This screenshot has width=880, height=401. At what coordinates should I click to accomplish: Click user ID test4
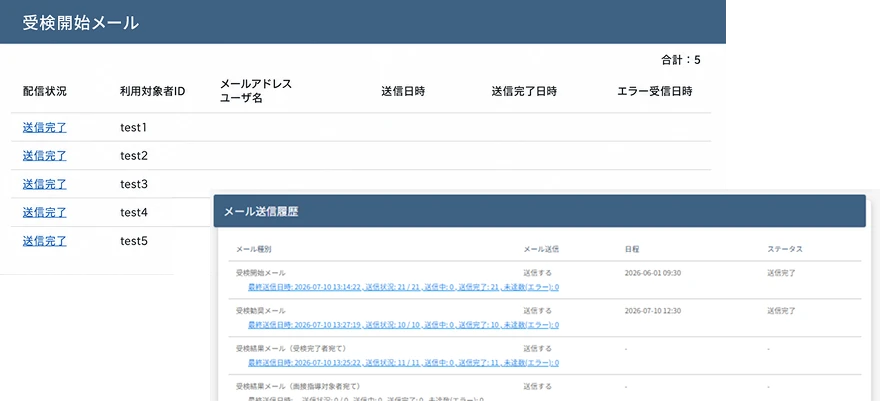[134, 213]
